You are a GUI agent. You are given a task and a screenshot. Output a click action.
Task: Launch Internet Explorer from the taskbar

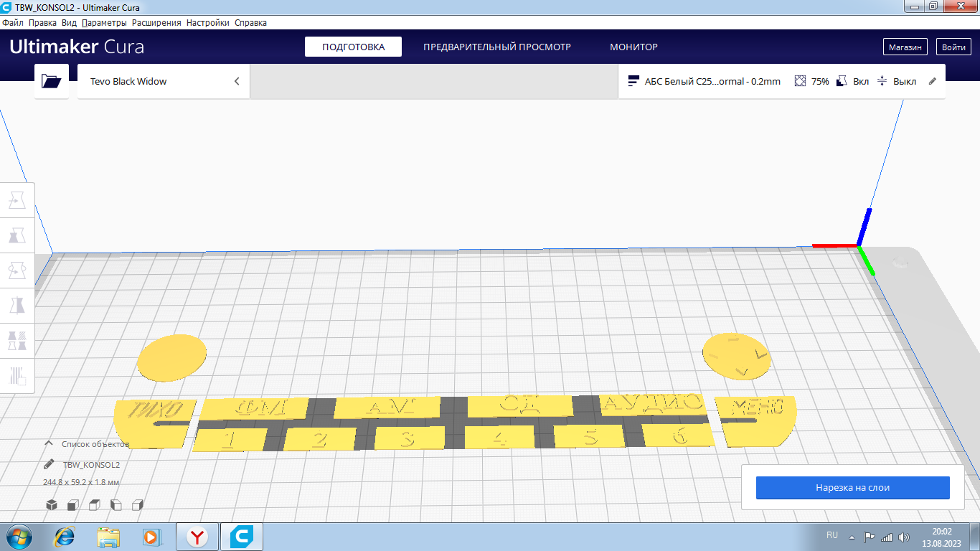(x=65, y=537)
